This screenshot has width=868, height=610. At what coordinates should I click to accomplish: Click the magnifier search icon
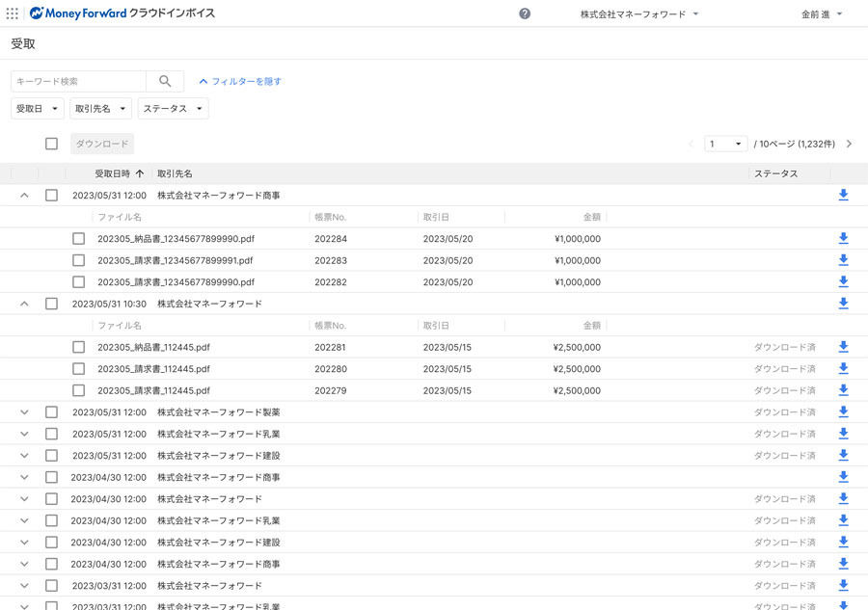click(165, 81)
